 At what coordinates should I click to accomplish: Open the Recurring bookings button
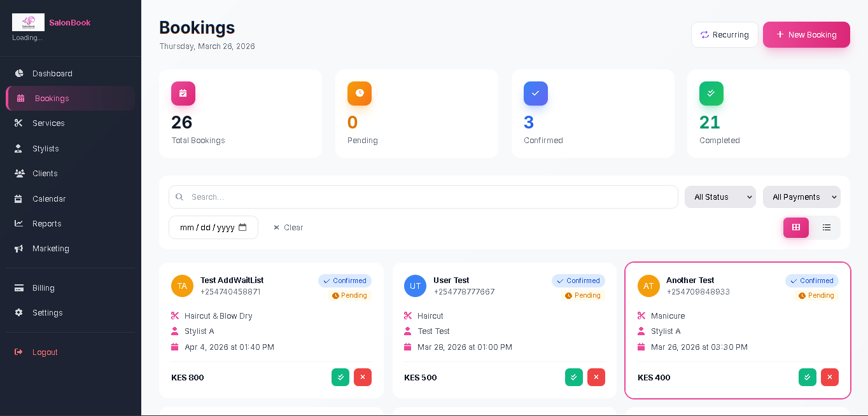pos(725,34)
